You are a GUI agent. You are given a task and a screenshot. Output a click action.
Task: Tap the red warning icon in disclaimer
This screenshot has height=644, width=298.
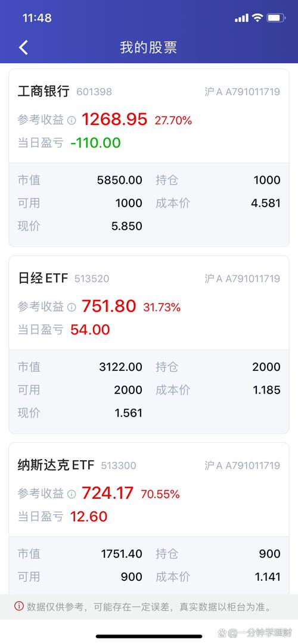pyautogui.click(x=19, y=606)
